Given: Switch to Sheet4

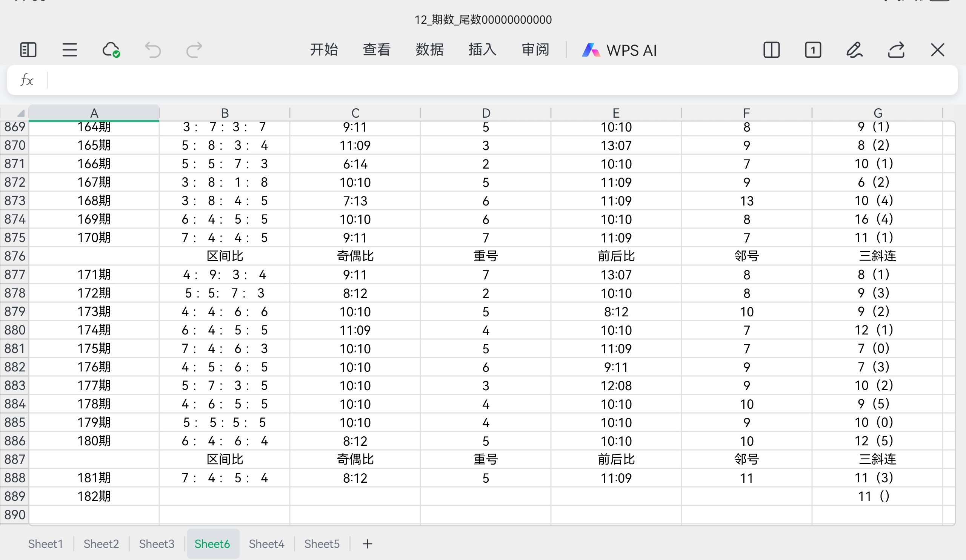Looking at the screenshot, I should (267, 544).
